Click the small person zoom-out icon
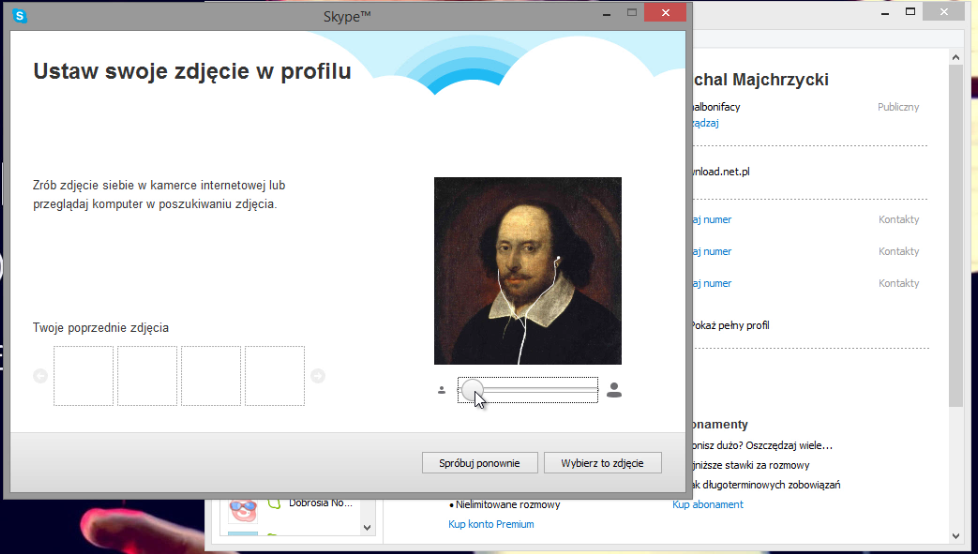This screenshot has width=978, height=554. click(442, 390)
